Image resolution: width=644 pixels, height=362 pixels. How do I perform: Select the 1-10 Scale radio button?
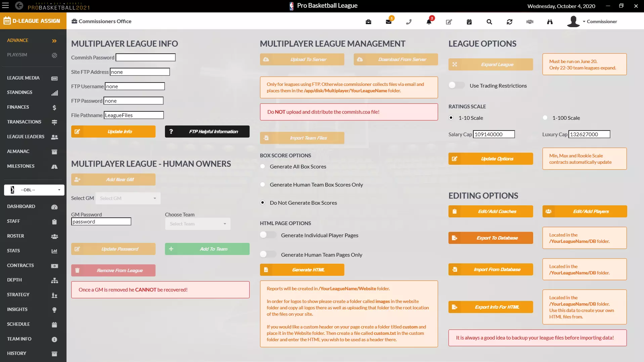click(x=451, y=118)
